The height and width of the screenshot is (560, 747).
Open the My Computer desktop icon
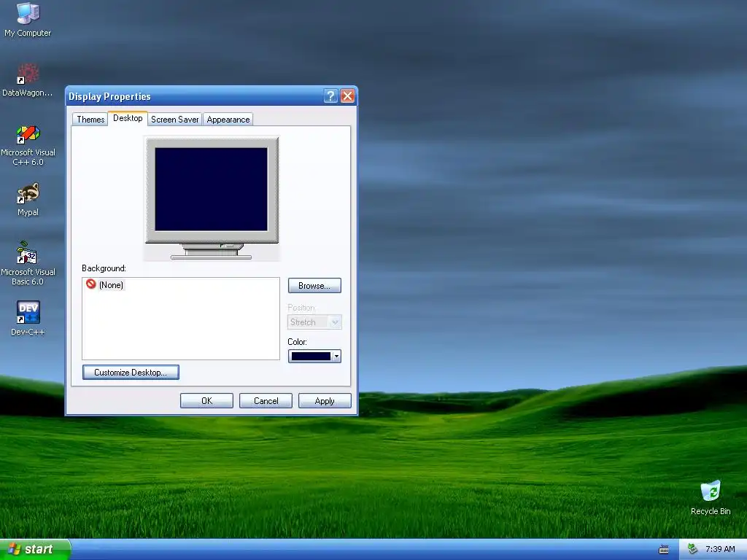(x=28, y=20)
